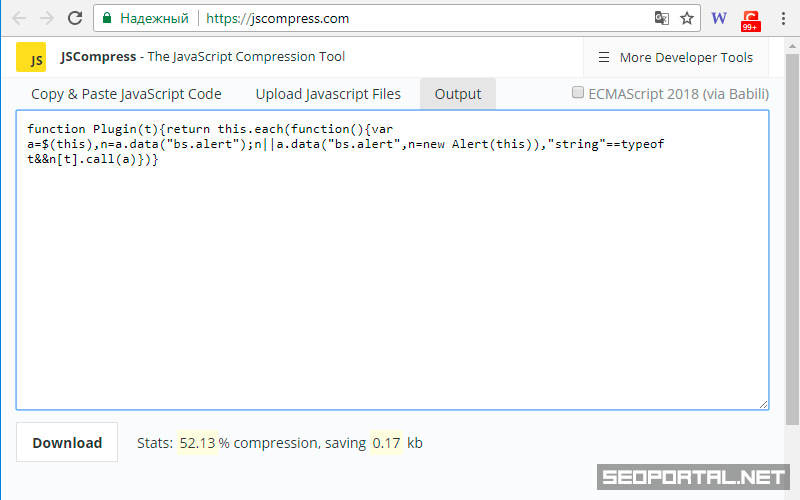This screenshot has width=800, height=500.
Task: Click the purple W extension icon
Action: [719, 18]
